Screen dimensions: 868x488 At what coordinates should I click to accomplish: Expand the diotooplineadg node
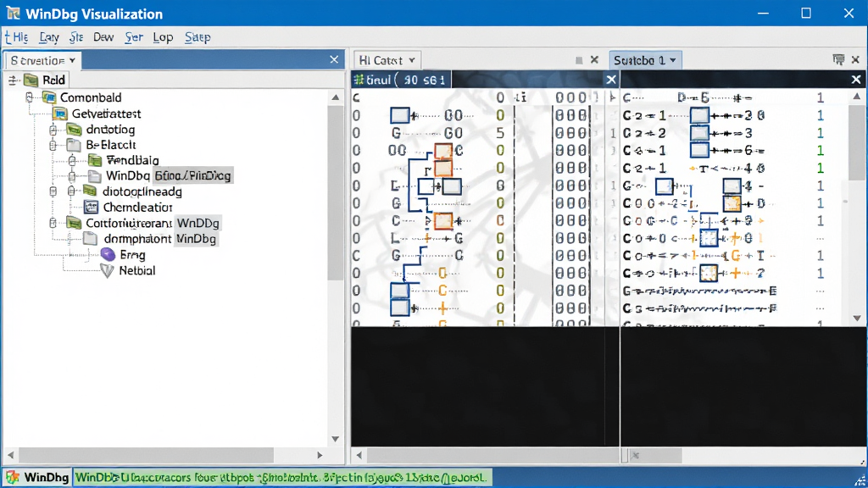pyautogui.click(x=71, y=191)
